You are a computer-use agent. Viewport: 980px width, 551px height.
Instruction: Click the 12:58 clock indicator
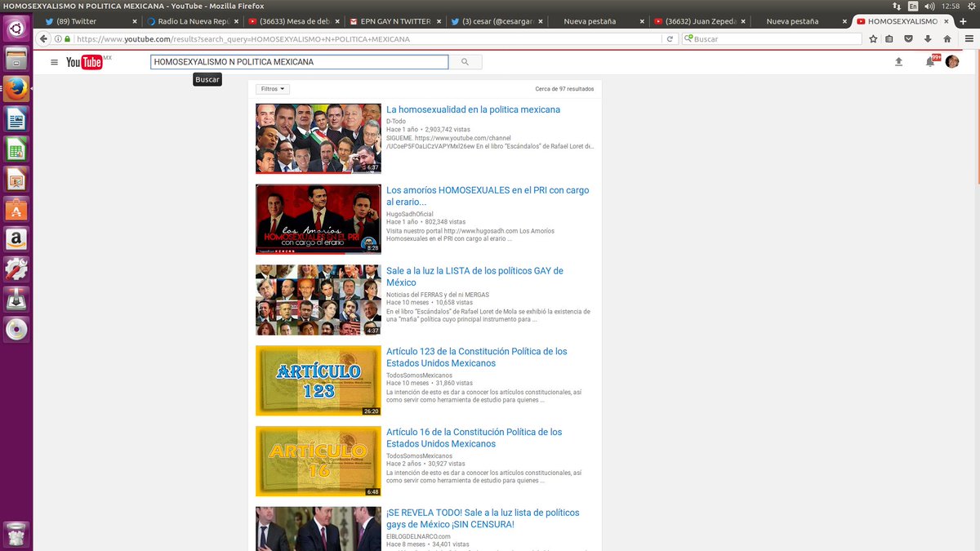951,6
